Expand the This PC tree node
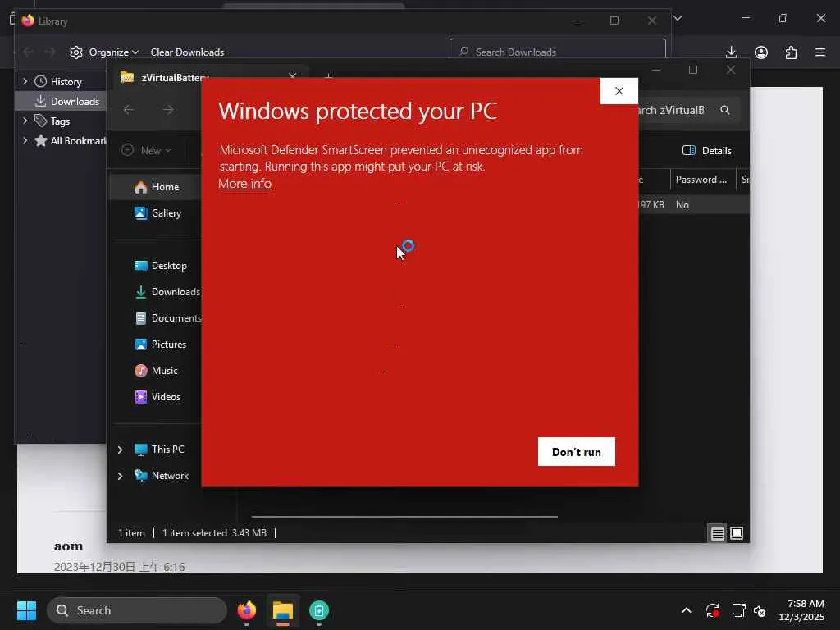The height and width of the screenshot is (630, 840). coord(120,450)
